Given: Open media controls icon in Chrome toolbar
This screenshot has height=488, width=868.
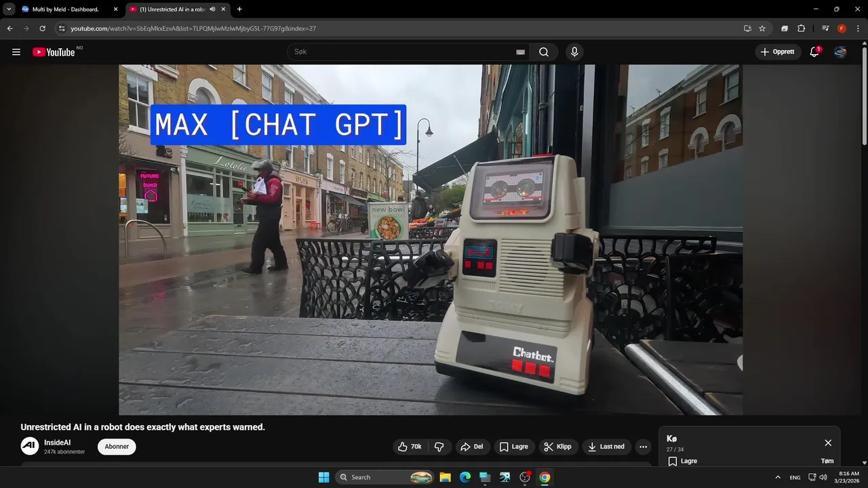Looking at the screenshot, I should click(x=825, y=28).
